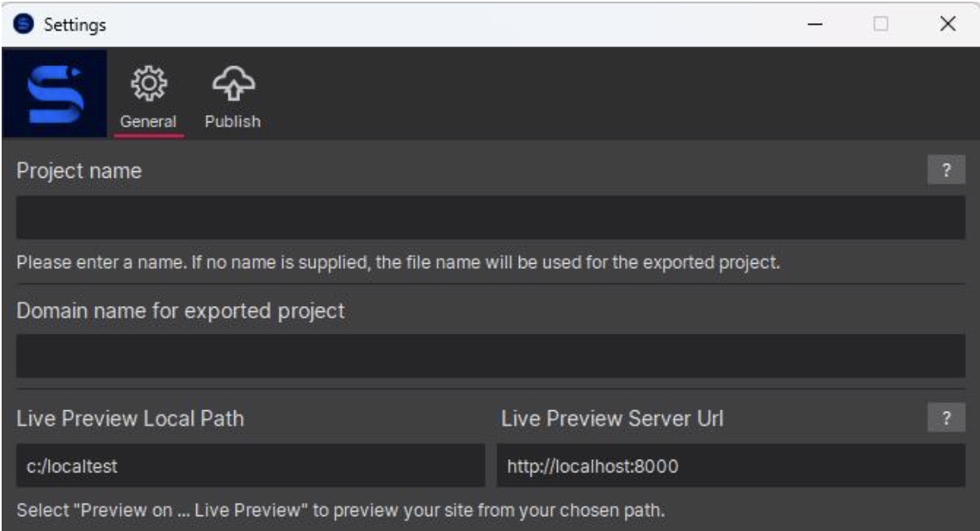Click the c:/localtest path field

(250, 466)
